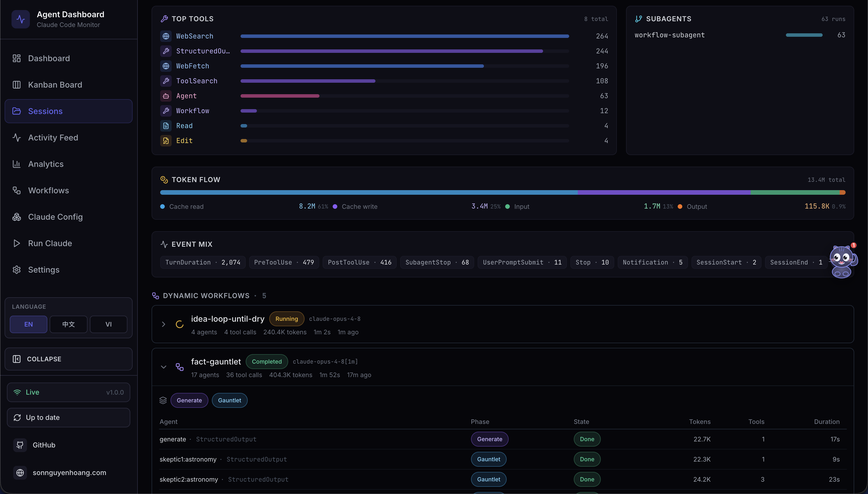Click the globe icon beside sonnguyenhoang.com
Image resolution: width=868 pixels, height=494 pixels.
(x=20, y=473)
